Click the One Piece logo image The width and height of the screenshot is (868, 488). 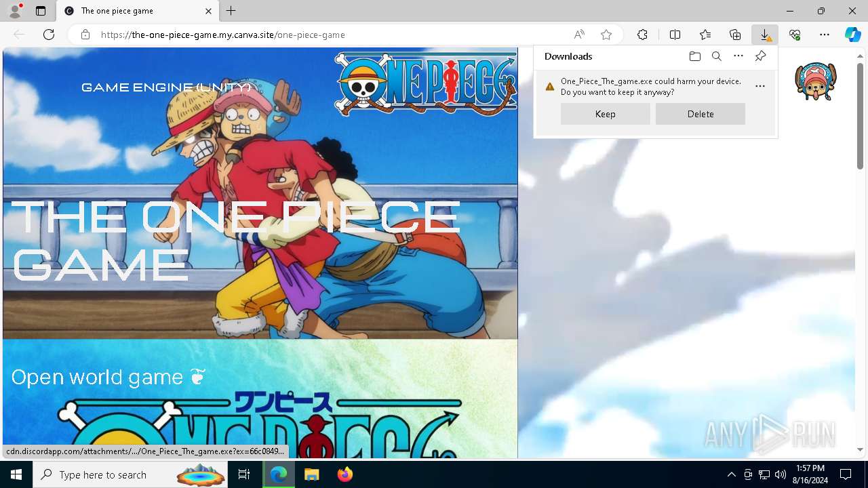tap(425, 83)
